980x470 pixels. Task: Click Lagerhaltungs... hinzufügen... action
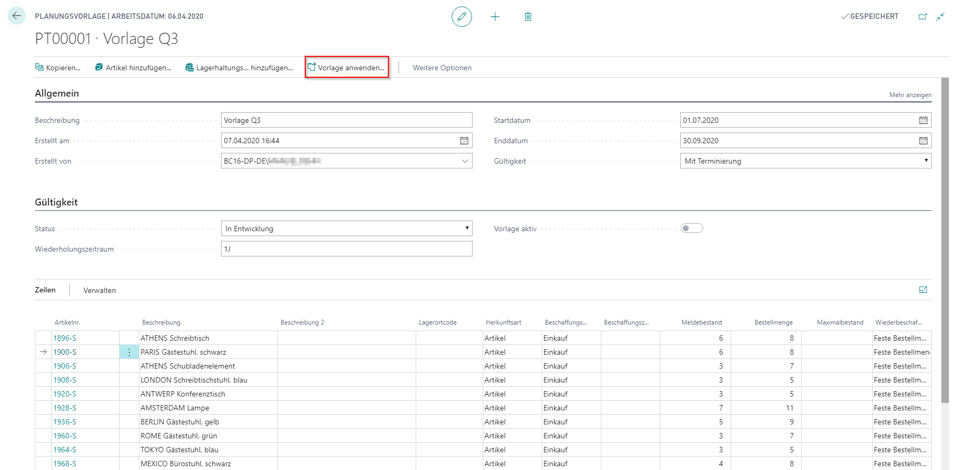click(239, 68)
